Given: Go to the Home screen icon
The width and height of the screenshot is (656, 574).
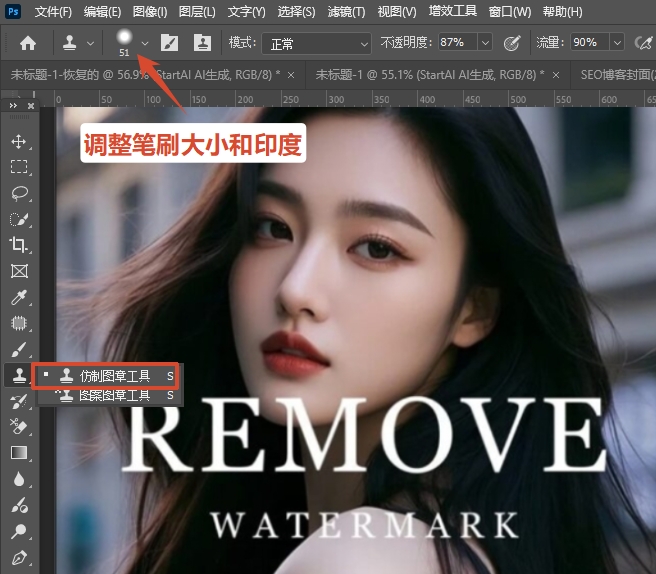Looking at the screenshot, I should tap(28, 43).
